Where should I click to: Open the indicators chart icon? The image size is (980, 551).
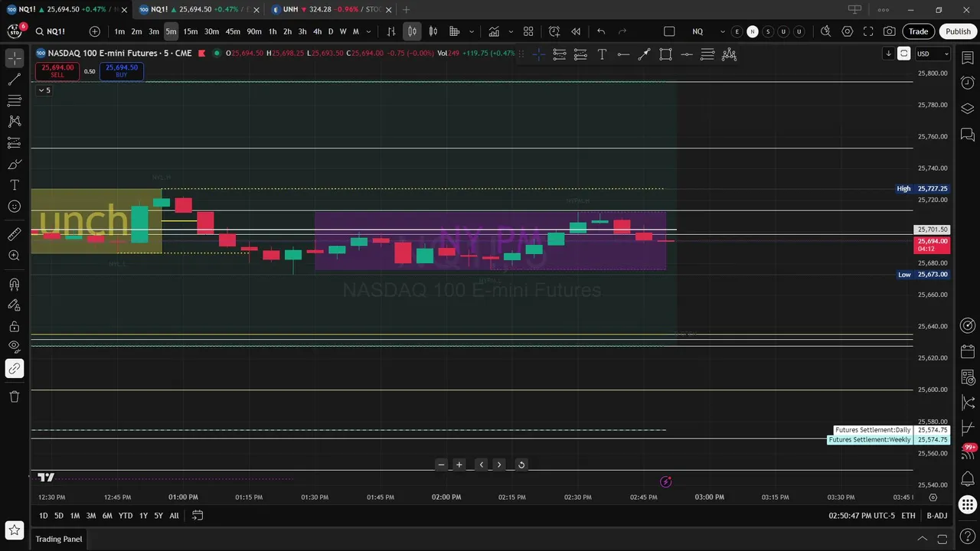(494, 31)
